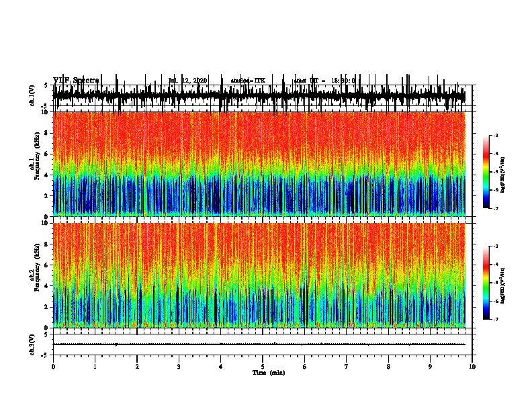Click the '-7' label on ch.2 colorbar
532x411 pixels.
[496, 319]
